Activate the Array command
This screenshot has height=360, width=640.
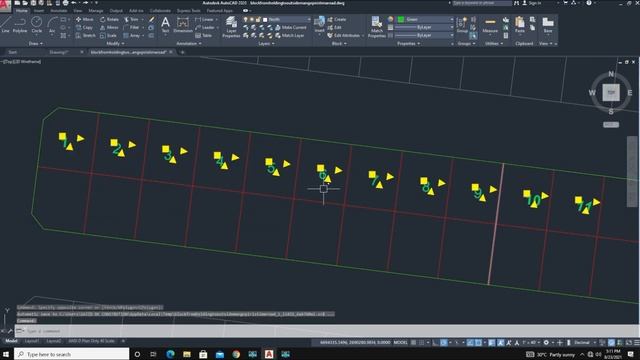tap(132, 36)
